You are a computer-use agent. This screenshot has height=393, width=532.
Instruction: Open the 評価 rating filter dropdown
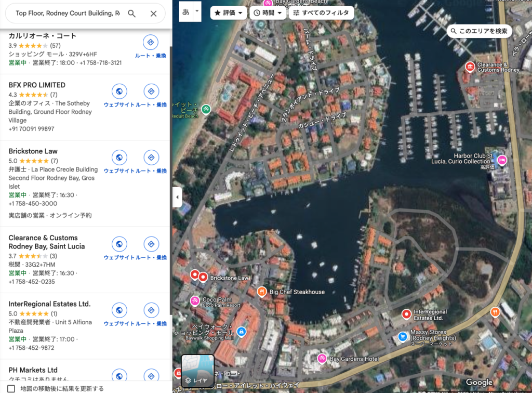[x=229, y=13]
